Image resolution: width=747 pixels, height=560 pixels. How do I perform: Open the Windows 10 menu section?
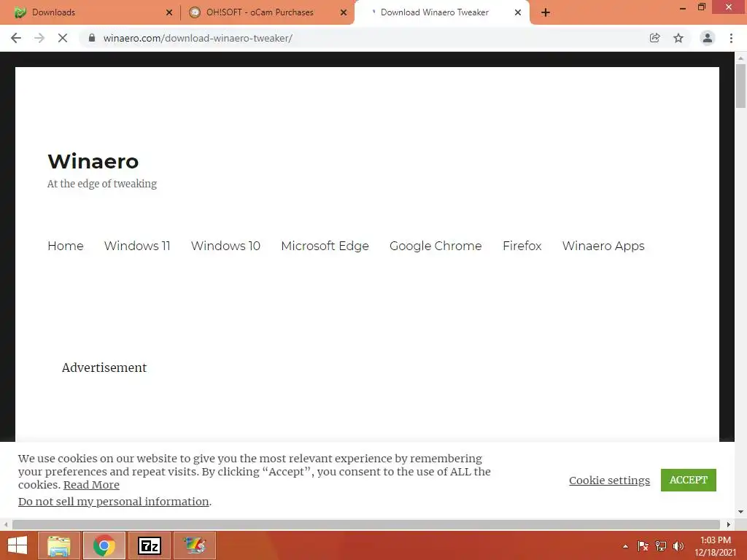pyautogui.click(x=226, y=246)
